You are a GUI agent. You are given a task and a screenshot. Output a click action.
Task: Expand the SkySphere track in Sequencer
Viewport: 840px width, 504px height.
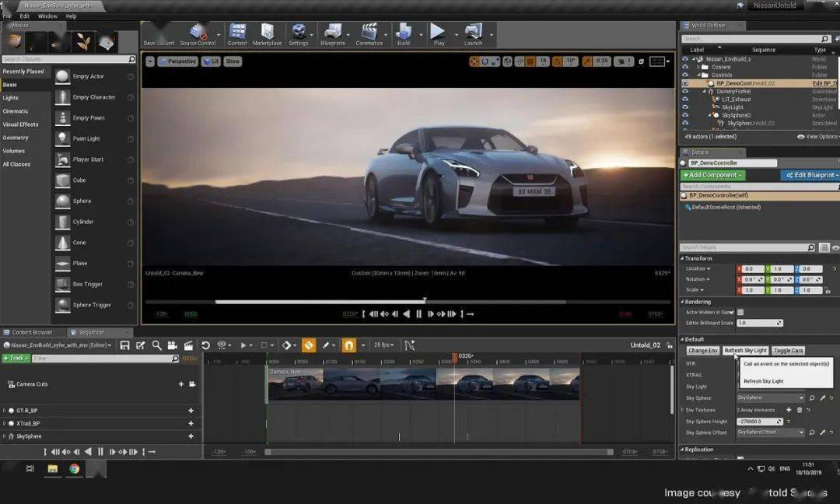click(5, 436)
